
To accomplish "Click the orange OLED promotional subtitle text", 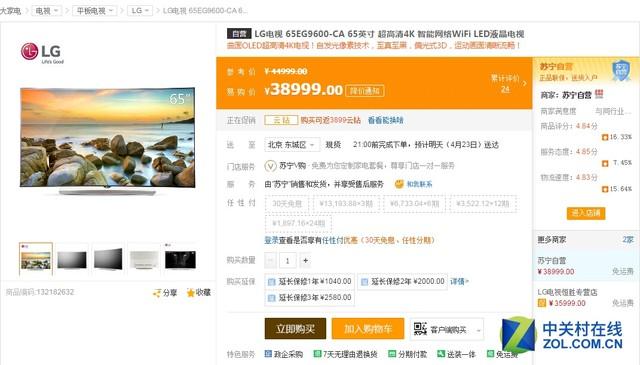I will 374,45.
